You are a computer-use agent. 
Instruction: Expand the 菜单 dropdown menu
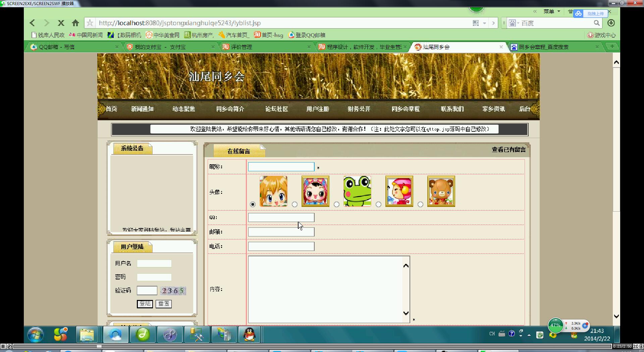[x=552, y=11]
